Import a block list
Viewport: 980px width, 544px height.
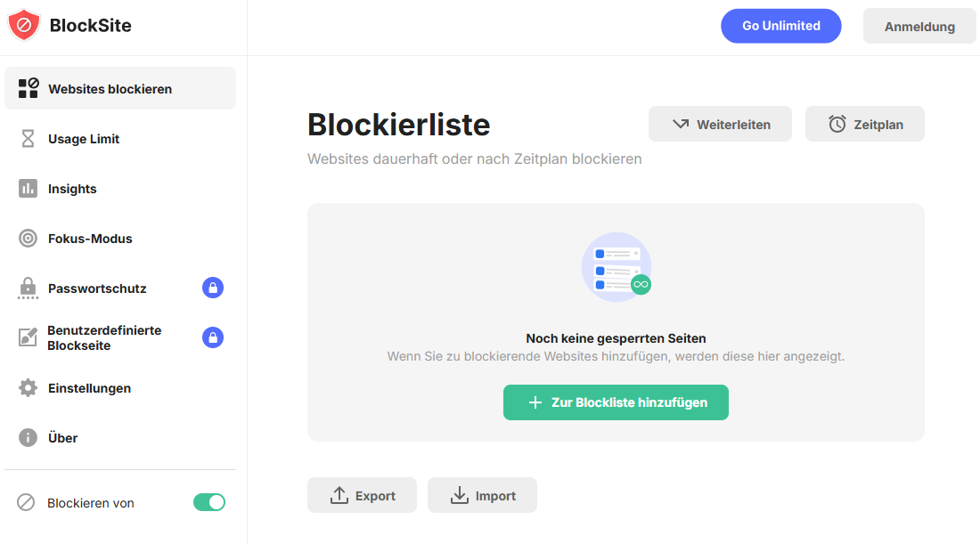click(x=482, y=496)
